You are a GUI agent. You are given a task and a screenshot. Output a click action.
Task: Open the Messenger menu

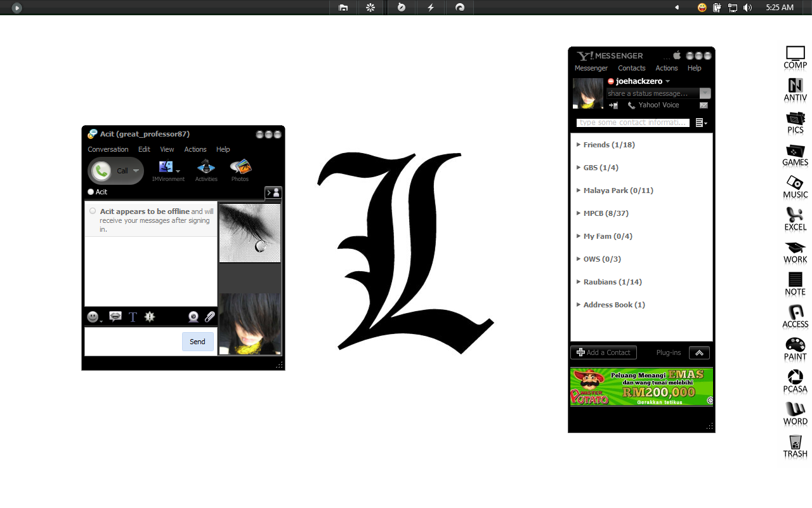591,68
